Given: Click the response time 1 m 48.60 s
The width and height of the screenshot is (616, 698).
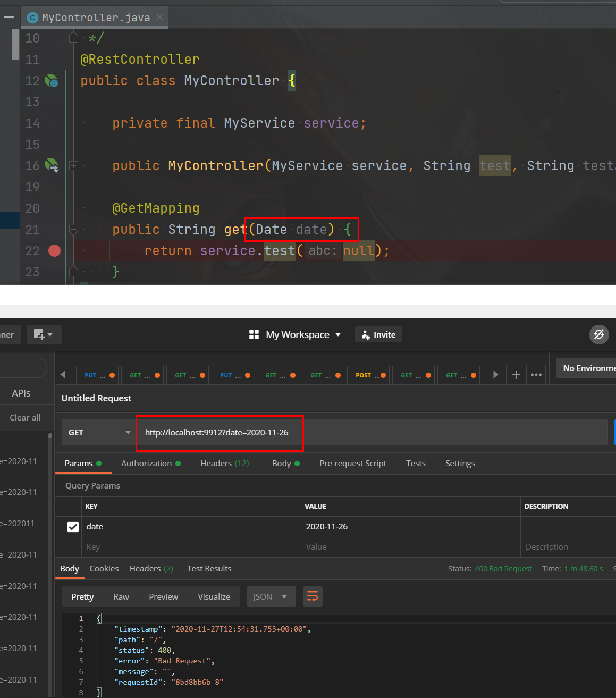Looking at the screenshot, I should point(583,569).
